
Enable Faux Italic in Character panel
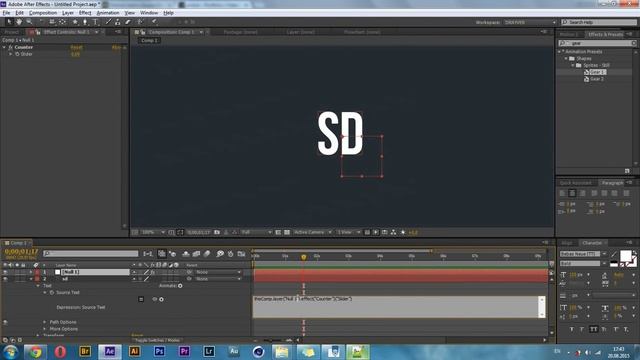[582, 329]
